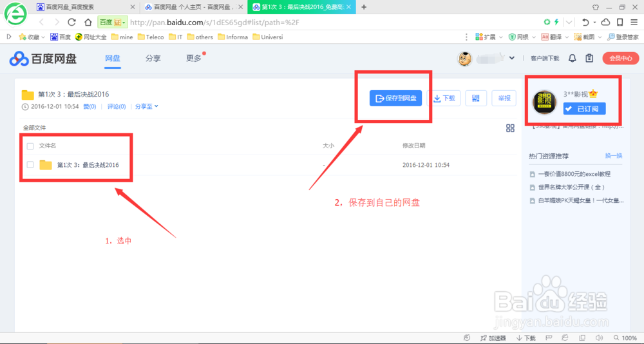
Task: Open the mobile phone icon in toolbar
Action: (620, 22)
